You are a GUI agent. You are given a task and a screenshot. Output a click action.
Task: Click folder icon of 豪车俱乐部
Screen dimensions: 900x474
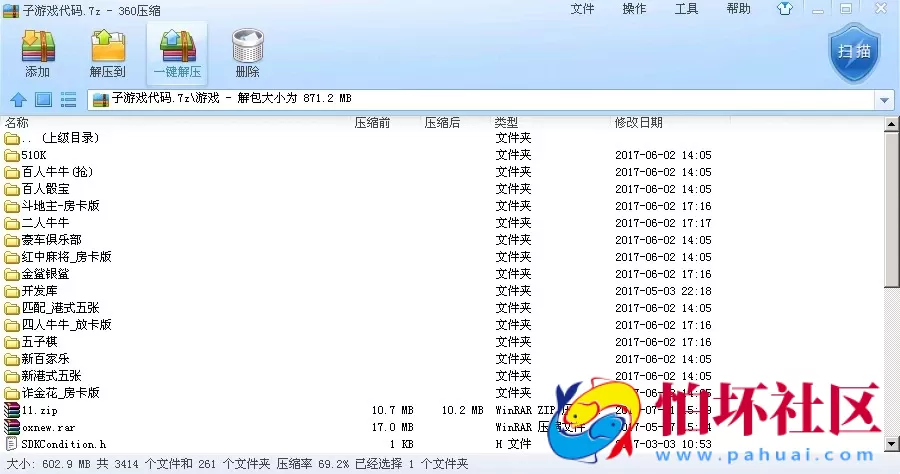point(11,240)
